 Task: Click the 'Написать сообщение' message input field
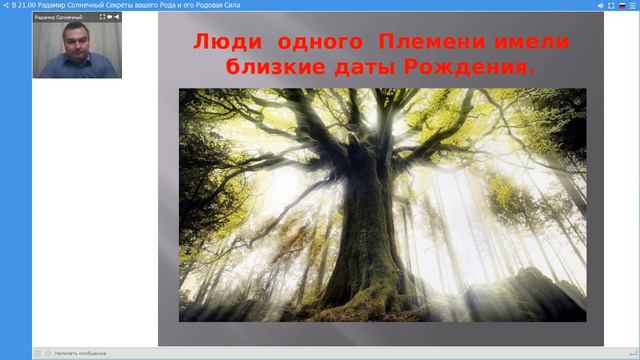pos(339,353)
